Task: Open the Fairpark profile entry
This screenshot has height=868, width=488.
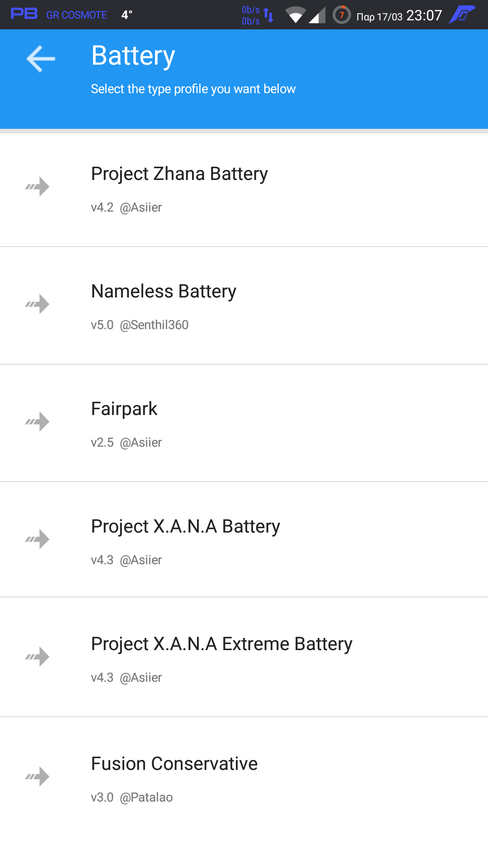Action: pos(124,409)
